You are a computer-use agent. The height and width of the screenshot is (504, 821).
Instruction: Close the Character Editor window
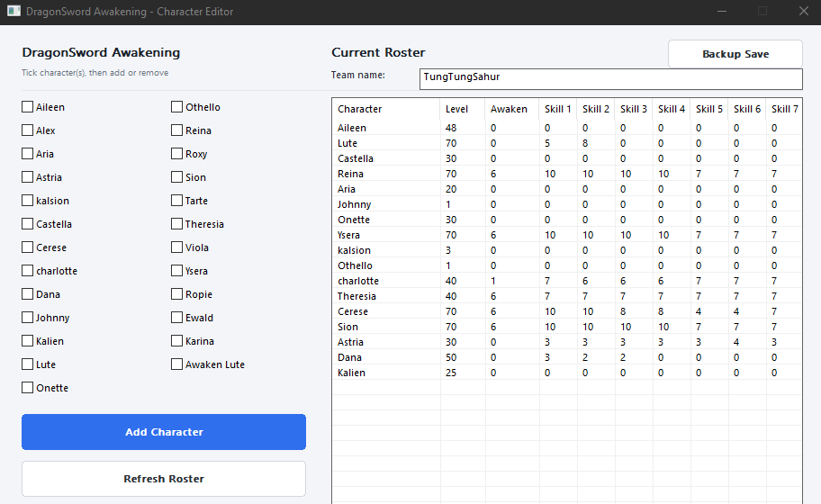(x=803, y=11)
